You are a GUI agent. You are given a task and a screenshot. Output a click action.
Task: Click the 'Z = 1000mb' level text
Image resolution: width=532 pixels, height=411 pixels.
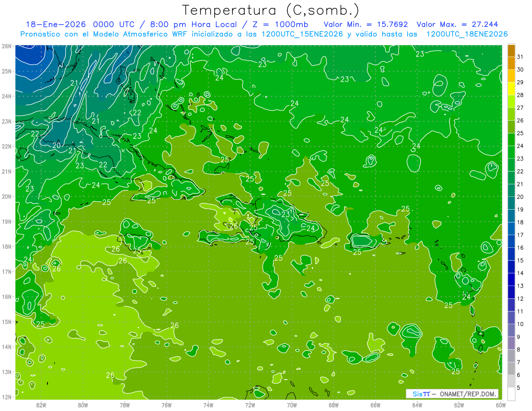pos(279,24)
